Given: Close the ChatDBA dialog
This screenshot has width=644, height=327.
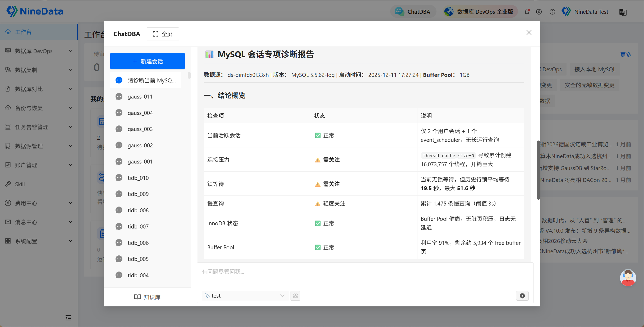Looking at the screenshot, I should 529,32.
